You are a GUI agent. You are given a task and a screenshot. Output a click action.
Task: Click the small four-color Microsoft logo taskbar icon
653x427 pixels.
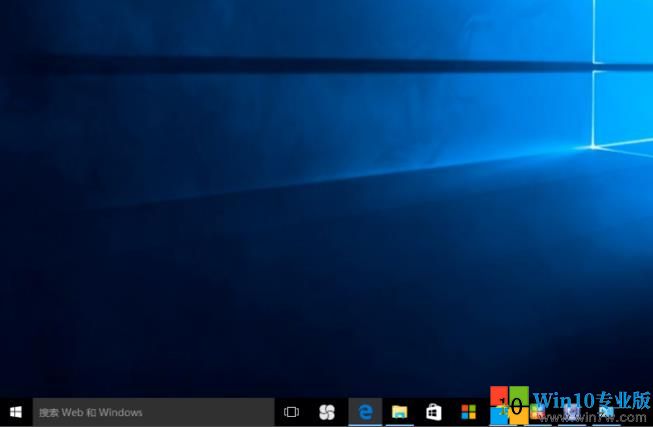coord(469,412)
